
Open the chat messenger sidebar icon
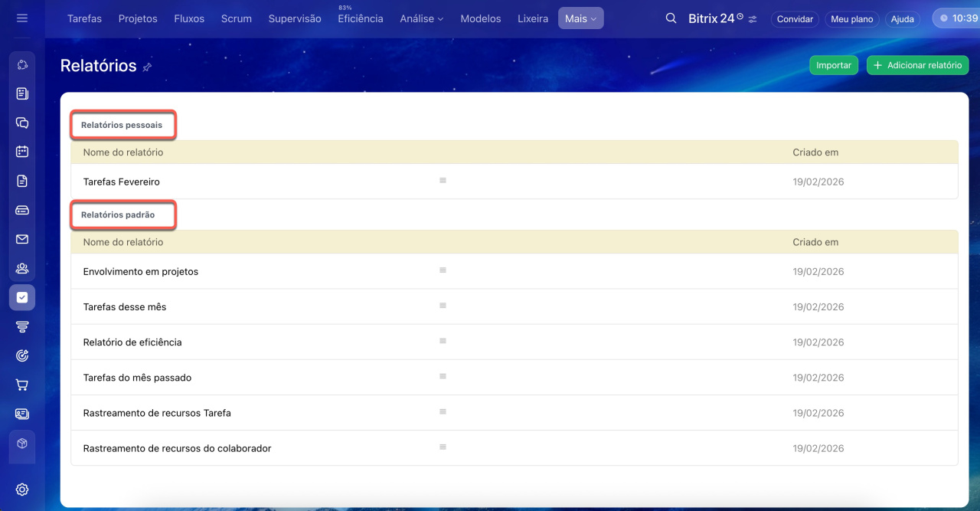(x=22, y=123)
